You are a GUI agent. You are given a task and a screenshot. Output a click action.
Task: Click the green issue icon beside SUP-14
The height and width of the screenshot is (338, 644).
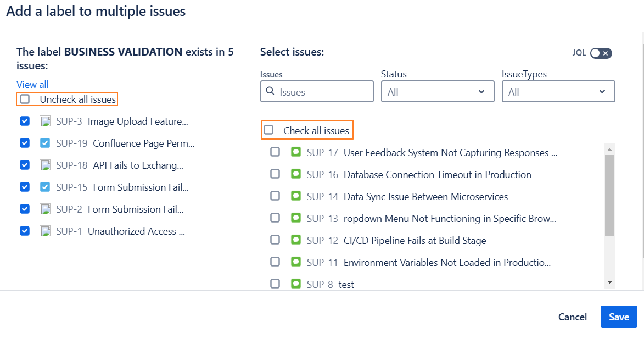[x=296, y=196]
